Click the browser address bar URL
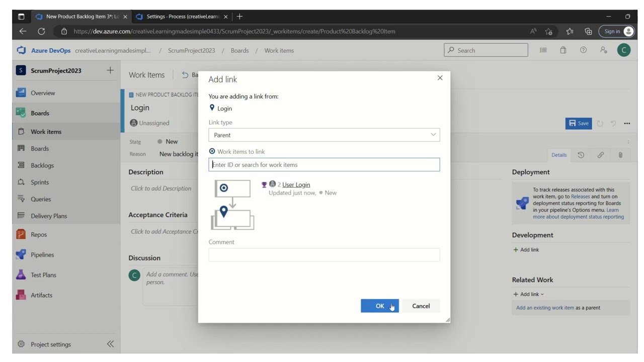 click(x=234, y=31)
